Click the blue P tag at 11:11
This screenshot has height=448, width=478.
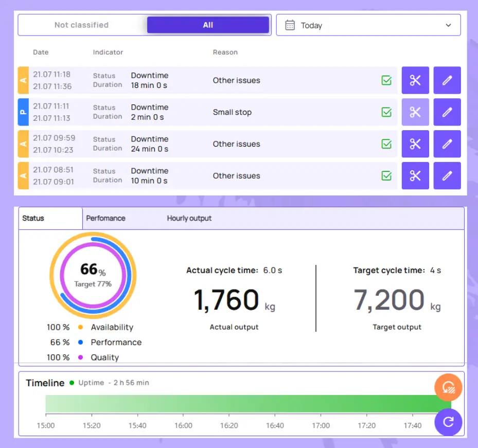(x=23, y=112)
